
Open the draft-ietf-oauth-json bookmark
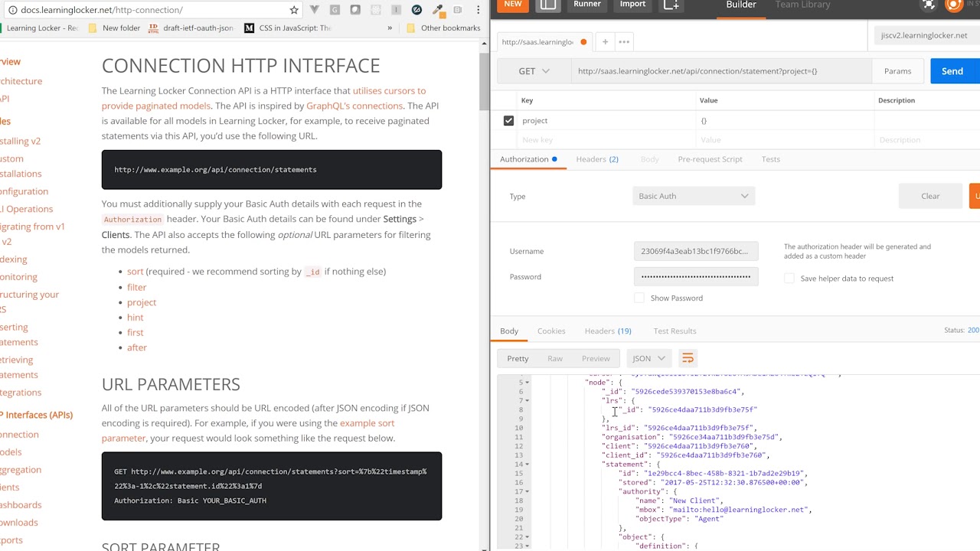(x=191, y=28)
